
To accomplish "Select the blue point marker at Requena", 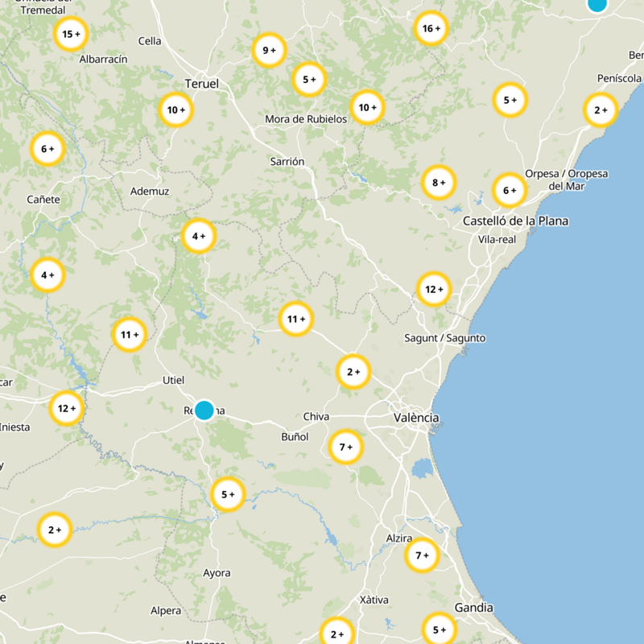I will 204,410.
